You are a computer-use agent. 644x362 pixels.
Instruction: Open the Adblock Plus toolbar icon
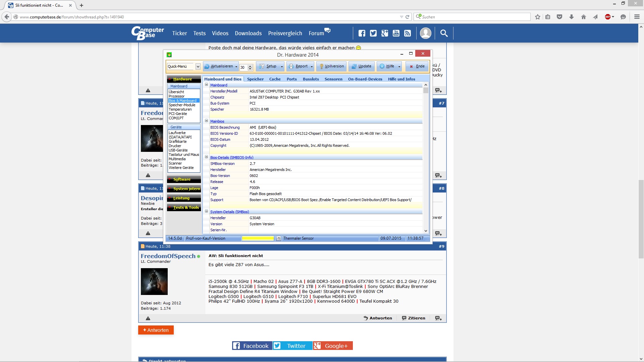[x=608, y=17]
